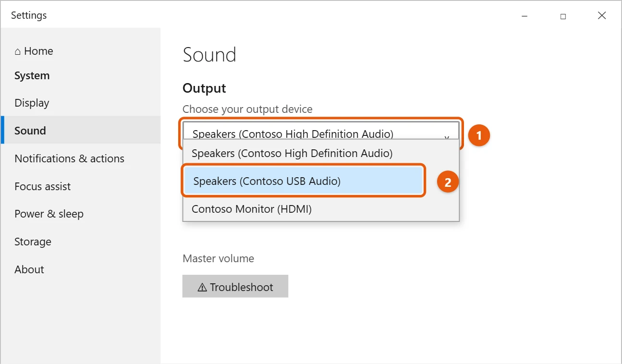622x364 pixels.
Task: Choose Speakers (Contoso USB Audio) option
Action: [x=304, y=181]
